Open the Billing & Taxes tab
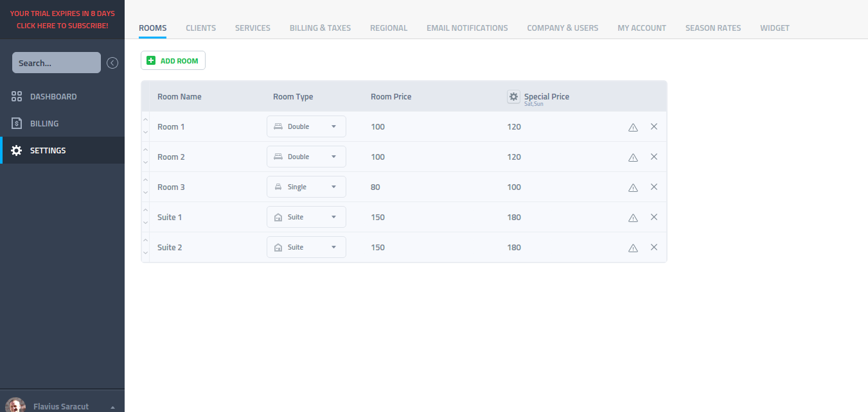Image resolution: width=868 pixels, height=412 pixels. (x=320, y=28)
